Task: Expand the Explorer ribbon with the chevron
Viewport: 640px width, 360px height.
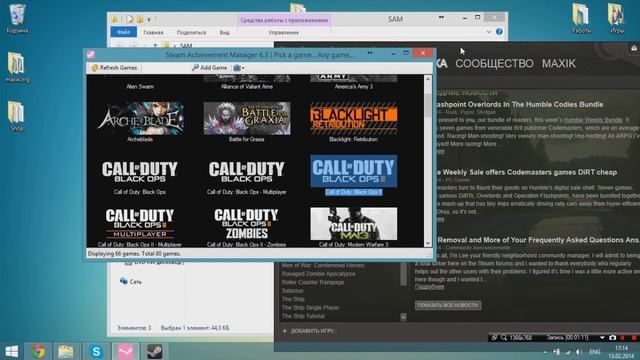Action: (x=489, y=32)
